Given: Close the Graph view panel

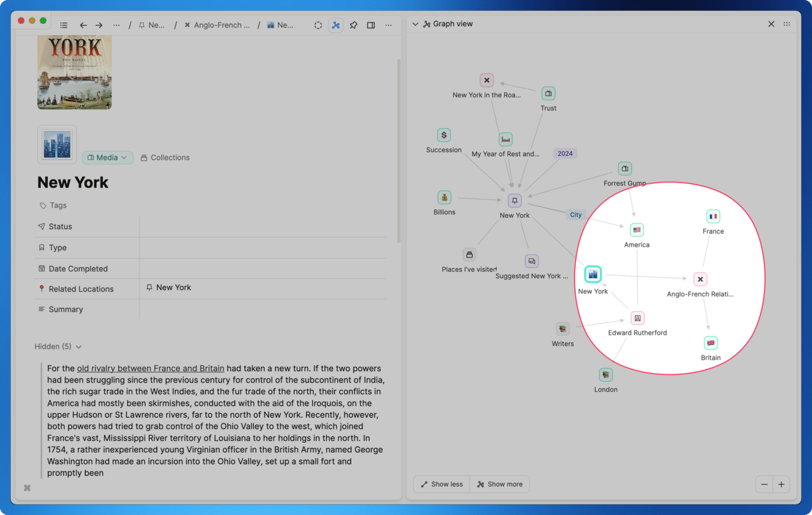Looking at the screenshot, I should 771,24.
